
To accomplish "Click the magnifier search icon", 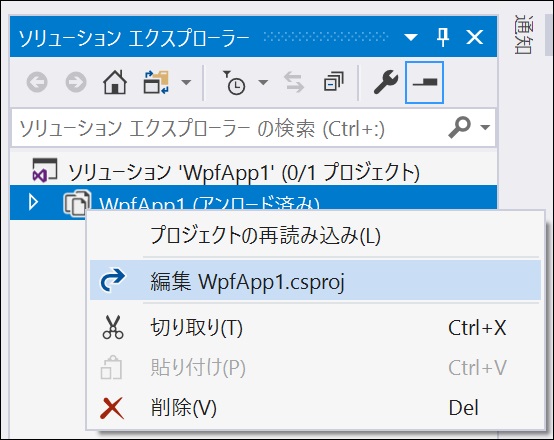I will coord(460,127).
